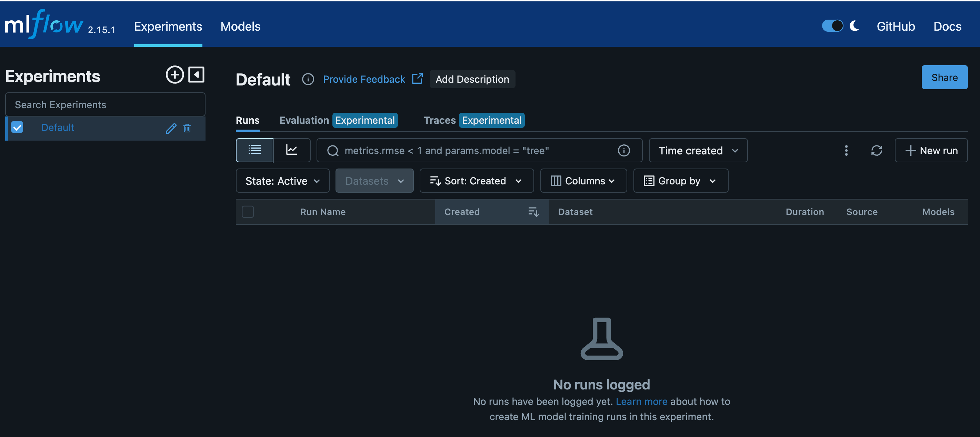Check the select-all runs checkbox

[x=248, y=212]
